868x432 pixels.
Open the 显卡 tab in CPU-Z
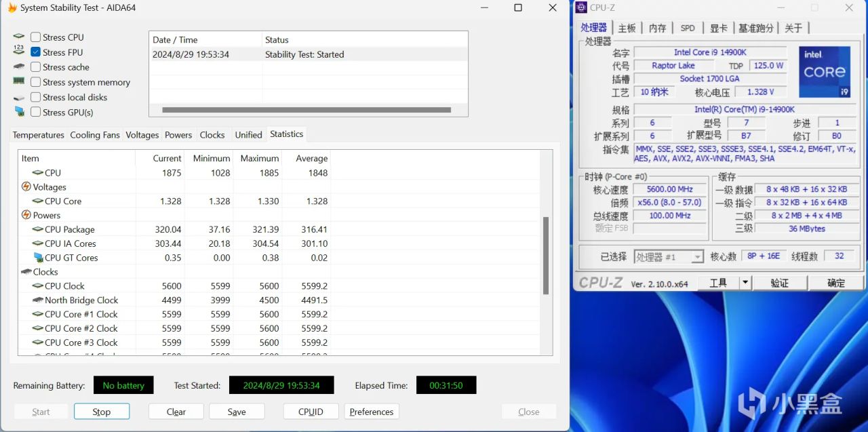tap(719, 28)
